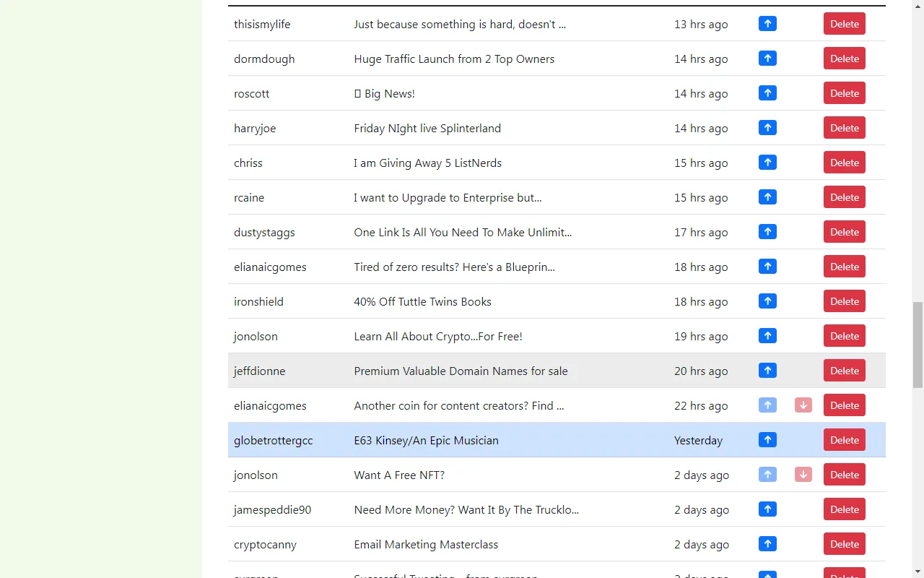Delete roscott's Big News mail

pyautogui.click(x=844, y=93)
